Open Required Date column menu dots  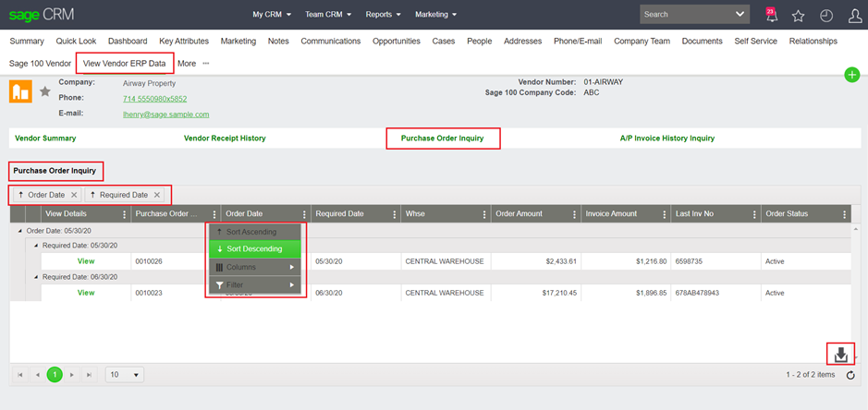[x=394, y=214]
